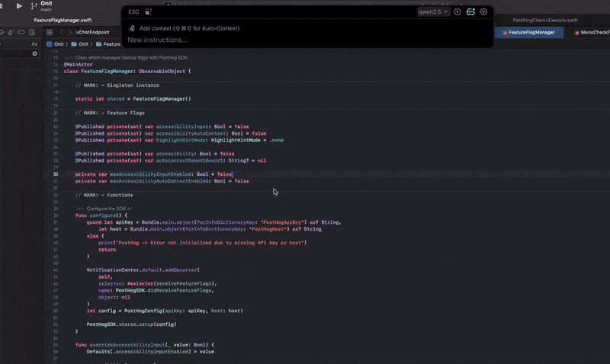
Task: Show the test navigator diamond icon
Action: [x=2, y=32]
